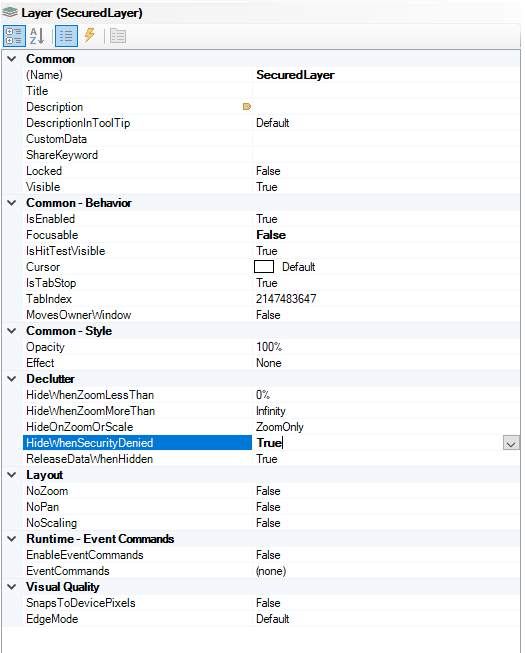Screen dimensions: 525x653
Task: Collapse the Declutter category
Action: click(12, 379)
